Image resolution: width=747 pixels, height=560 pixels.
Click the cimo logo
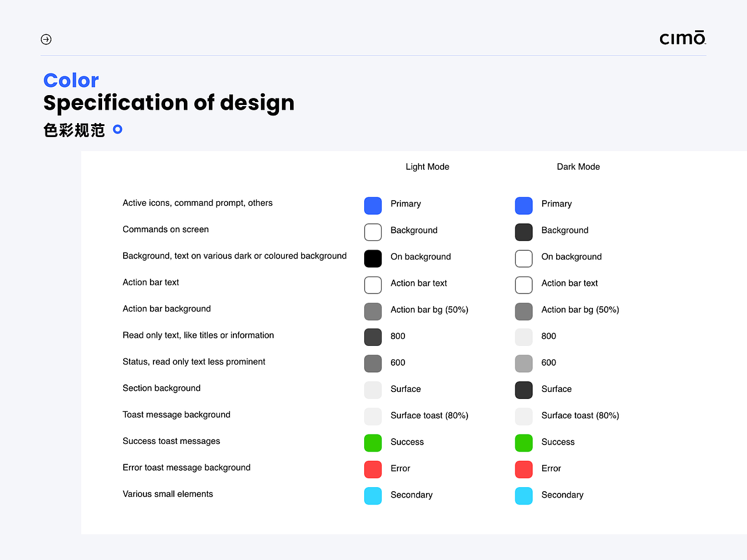682,38
